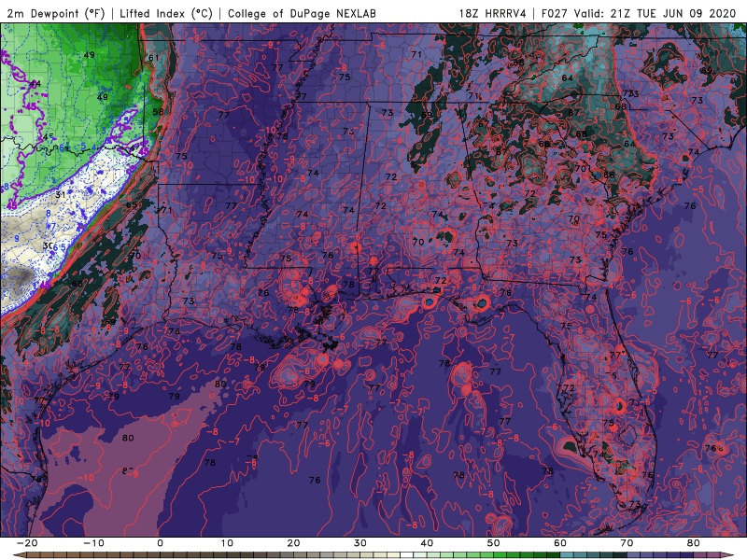The image size is (747, 560).
Task: Click the "-10" color scale label
Action: (93, 543)
